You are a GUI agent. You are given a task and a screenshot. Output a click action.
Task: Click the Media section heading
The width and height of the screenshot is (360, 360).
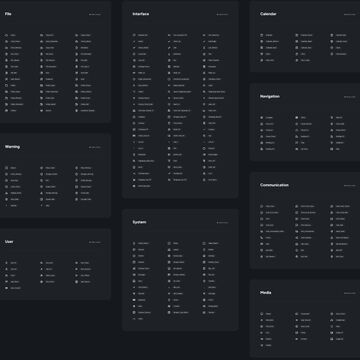266,293
